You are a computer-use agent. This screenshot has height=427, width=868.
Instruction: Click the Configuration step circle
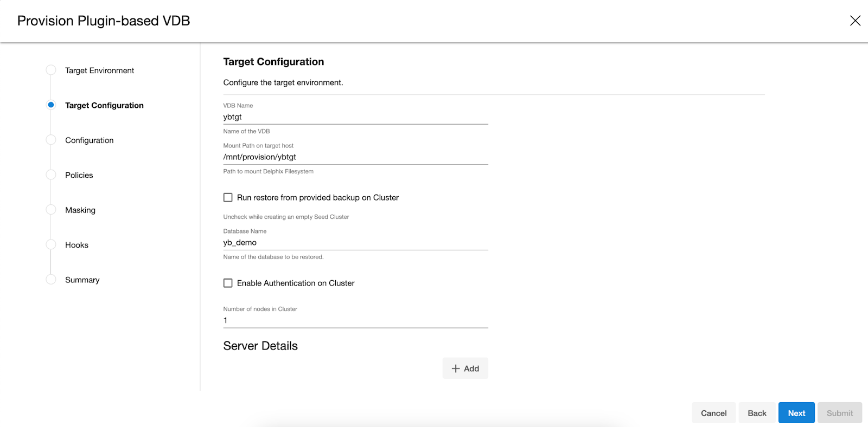tap(51, 140)
